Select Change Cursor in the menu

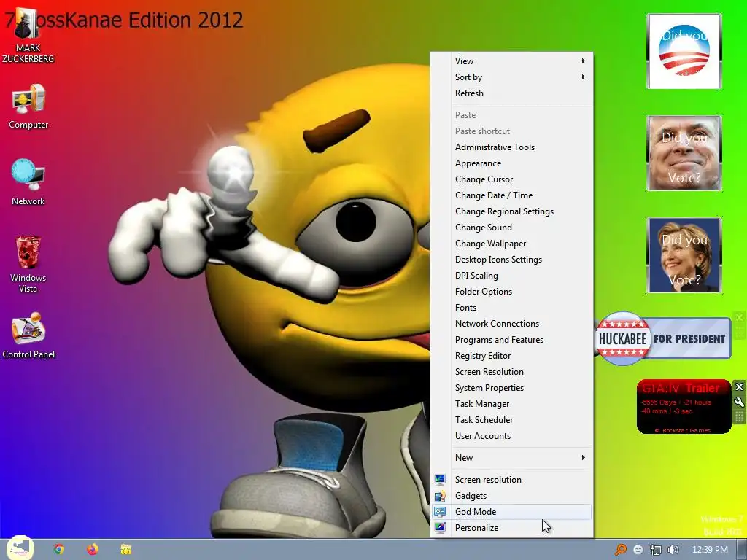(511, 179)
